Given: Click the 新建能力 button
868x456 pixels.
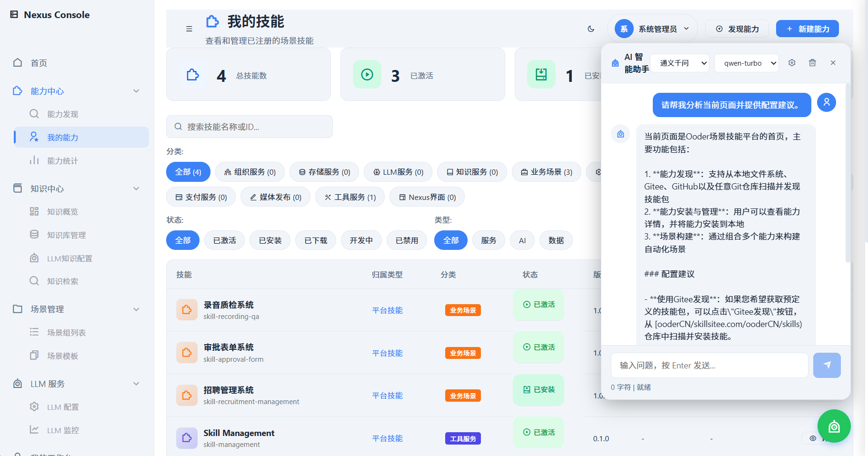Looking at the screenshot, I should click(807, 29).
